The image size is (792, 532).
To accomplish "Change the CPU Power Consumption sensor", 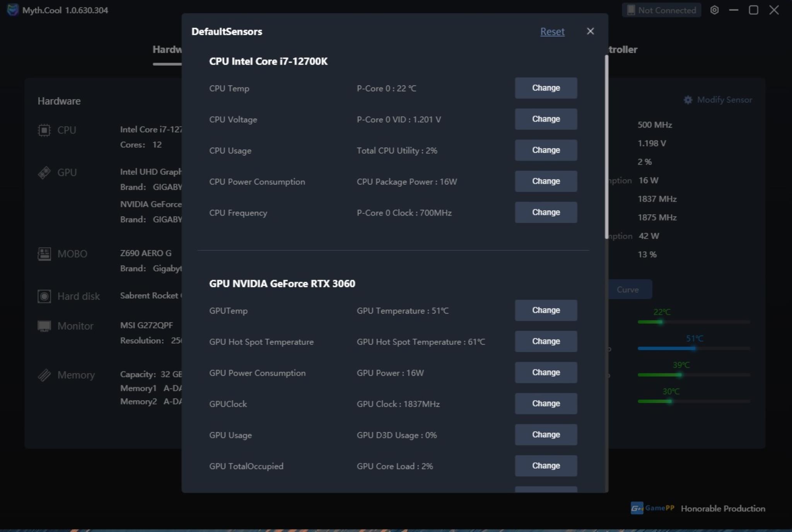I will pyautogui.click(x=546, y=181).
